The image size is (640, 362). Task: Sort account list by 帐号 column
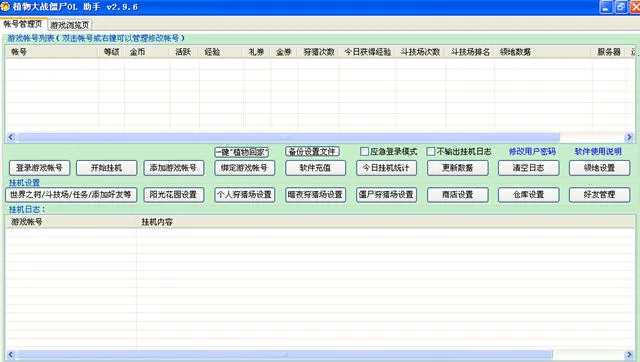[51, 52]
